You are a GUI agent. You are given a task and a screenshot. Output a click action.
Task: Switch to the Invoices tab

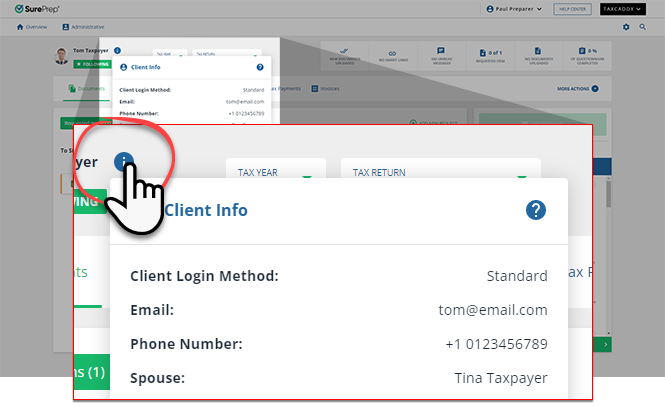pyautogui.click(x=326, y=89)
